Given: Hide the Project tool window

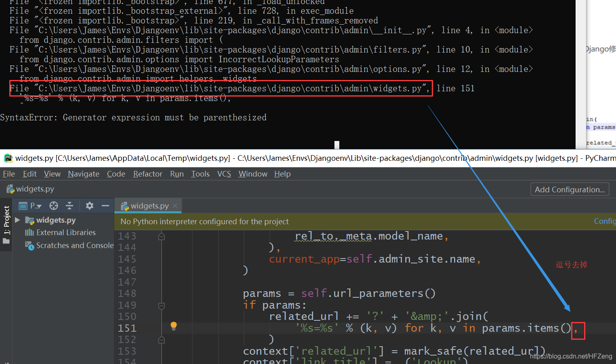Looking at the screenshot, I should [x=105, y=206].
